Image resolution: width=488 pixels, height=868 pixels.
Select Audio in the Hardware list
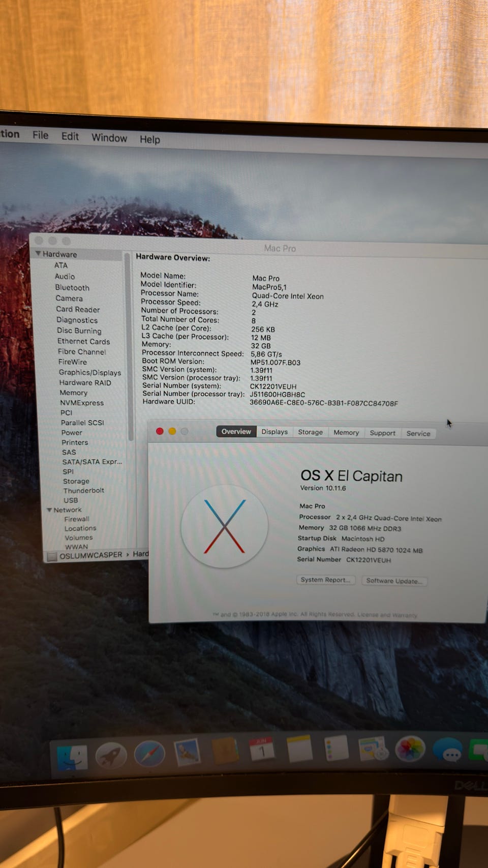click(65, 276)
